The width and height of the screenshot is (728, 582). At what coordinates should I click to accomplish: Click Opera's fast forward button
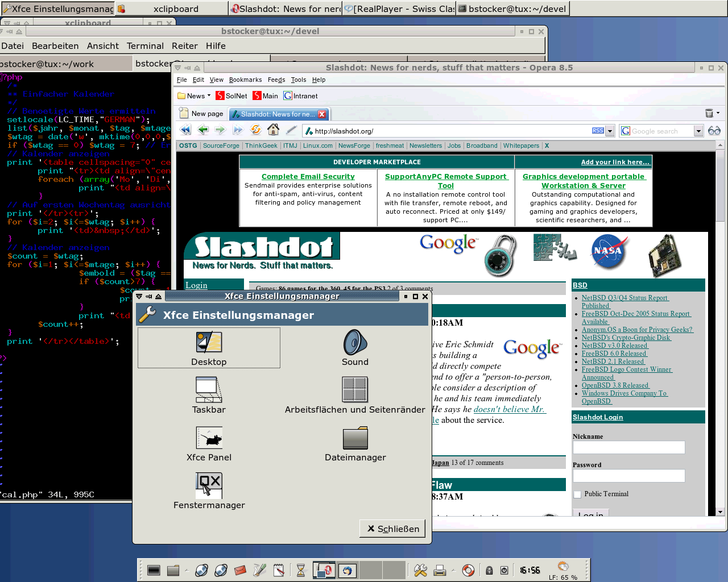click(x=238, y=130)
